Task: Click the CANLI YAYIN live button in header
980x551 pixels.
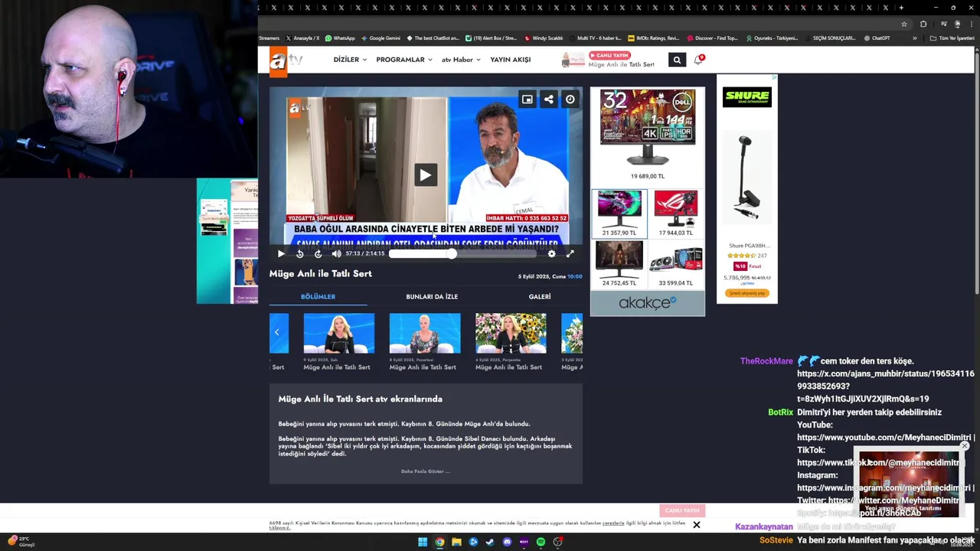Action: (609, 55)
